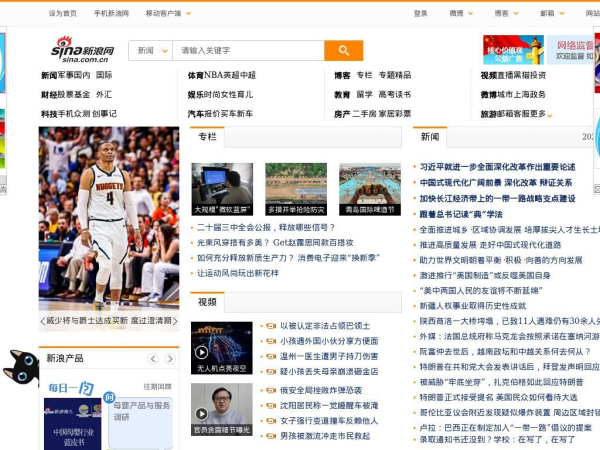600x450 pixels.
Task: Open 女子强行变道撞车反赖他人 video link
Action: tap(329, 421)
